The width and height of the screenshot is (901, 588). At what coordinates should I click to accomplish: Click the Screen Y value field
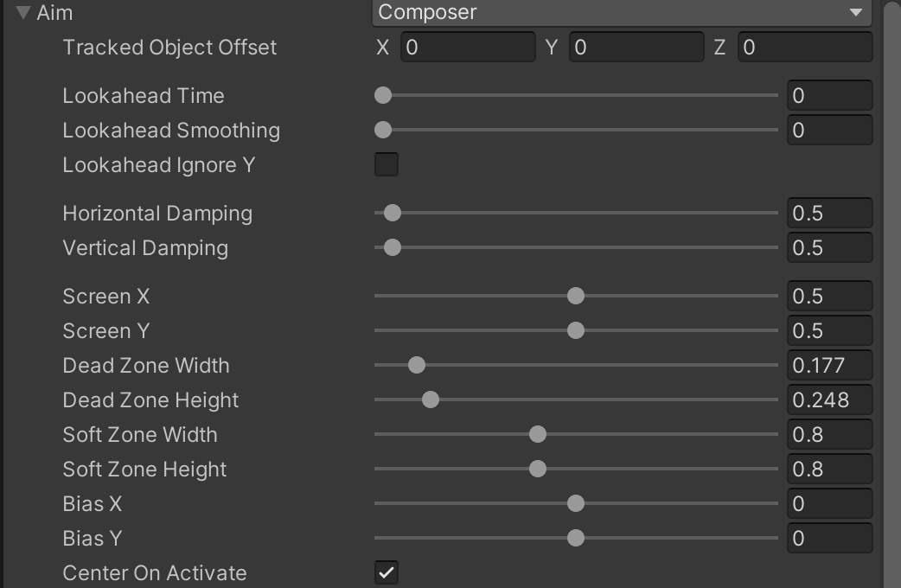(x=829, y=331)
